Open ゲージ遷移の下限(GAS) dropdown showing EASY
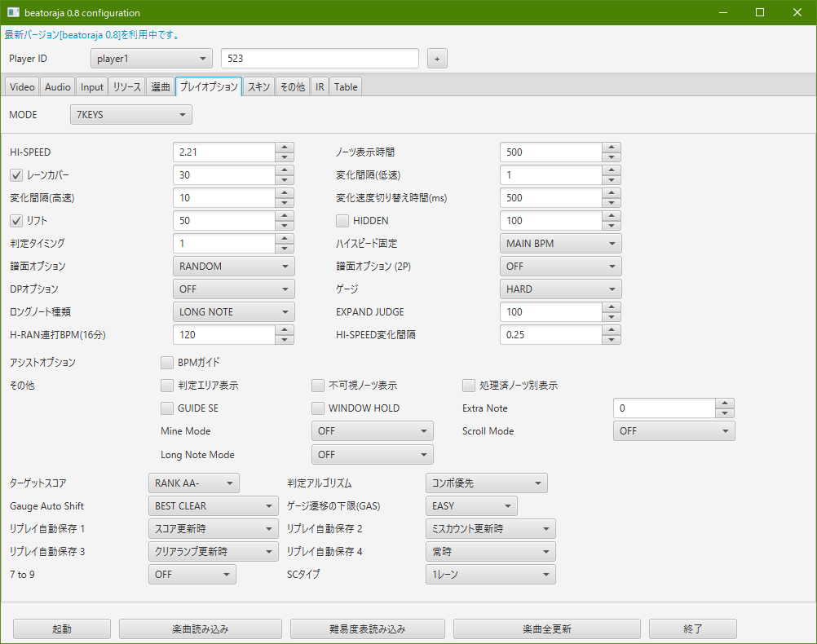 coord(471,506)
